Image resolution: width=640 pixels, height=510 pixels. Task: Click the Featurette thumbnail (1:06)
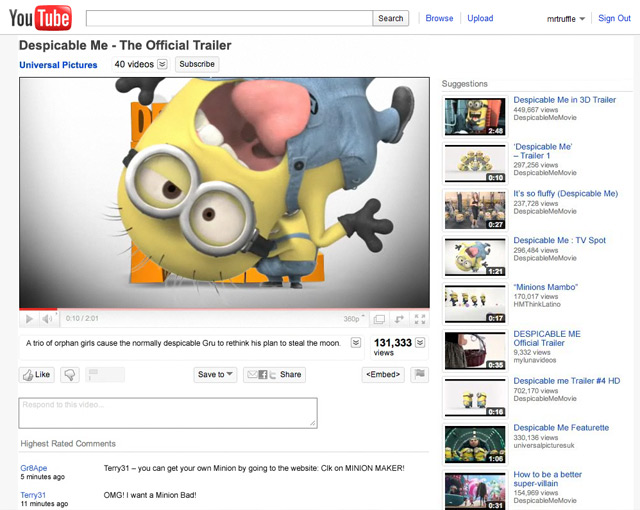475,444
